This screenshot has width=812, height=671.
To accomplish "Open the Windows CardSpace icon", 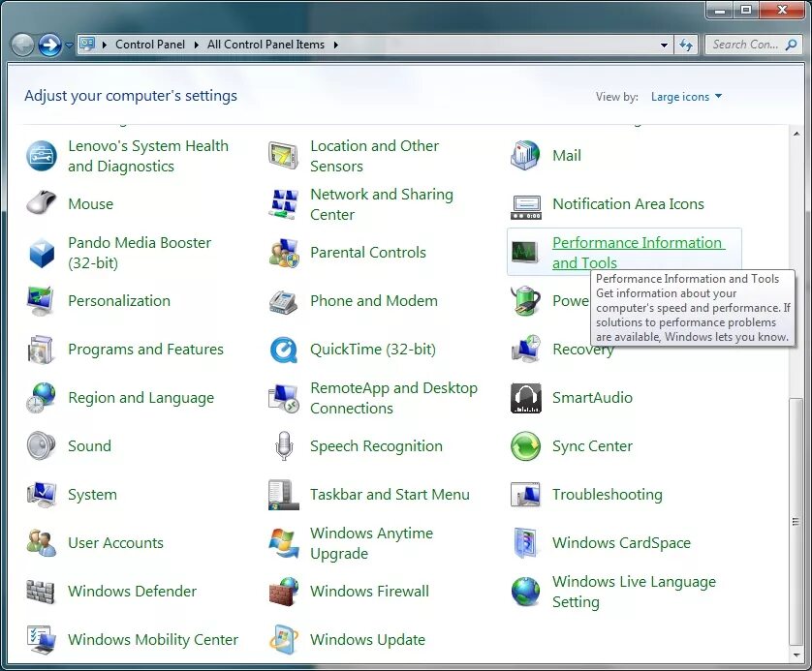I will tap(524, 542).
